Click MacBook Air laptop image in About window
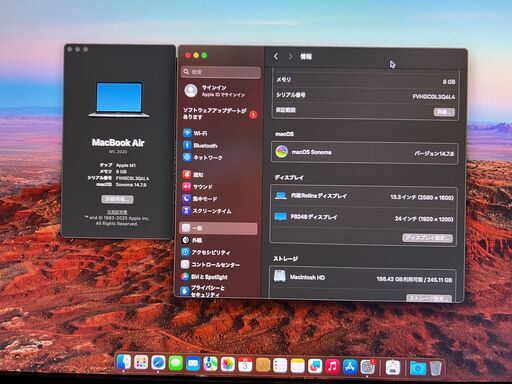512x384 pixels. coord(119,99)
